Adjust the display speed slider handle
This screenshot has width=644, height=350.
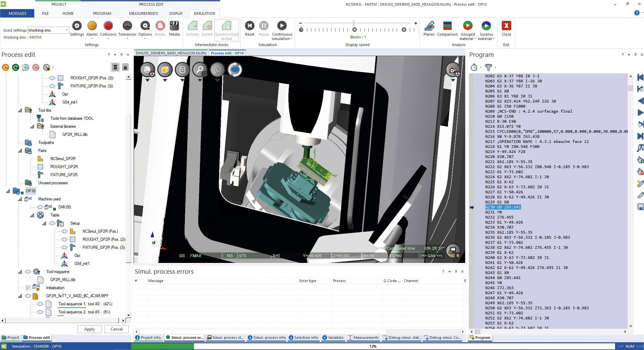(354, 23)
